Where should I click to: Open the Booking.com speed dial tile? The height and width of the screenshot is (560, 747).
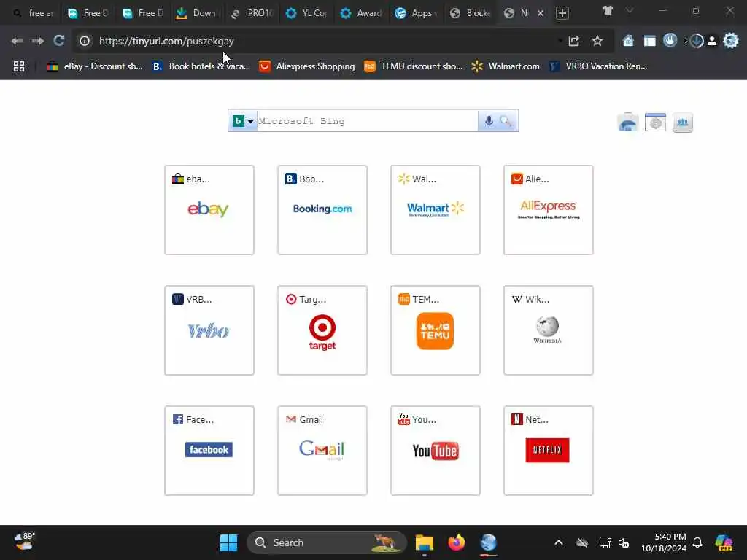tap(322, 210)
